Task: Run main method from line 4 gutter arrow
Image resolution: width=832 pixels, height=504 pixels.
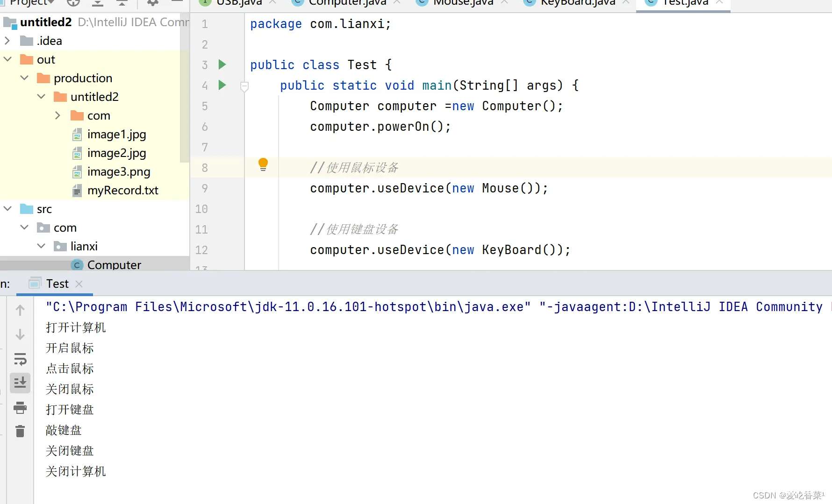Action: [x=222, y=85]
